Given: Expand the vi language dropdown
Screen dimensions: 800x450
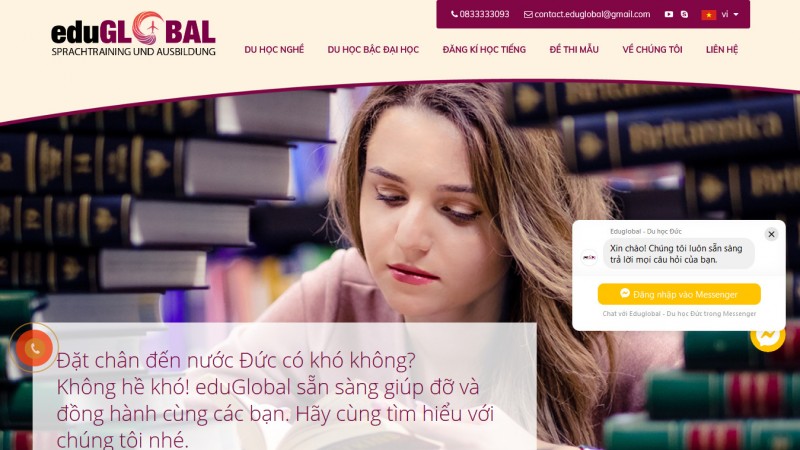Looking at the screenshot, I should [730, 14].
